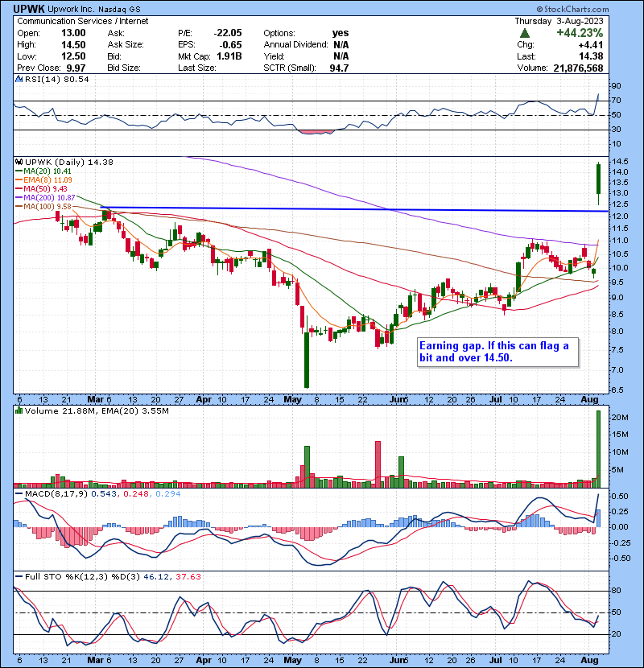Click the -0.50 tick on the MACD axis
Image resolution: width=644 pixels, height=668 pixels.
[619, 559]
